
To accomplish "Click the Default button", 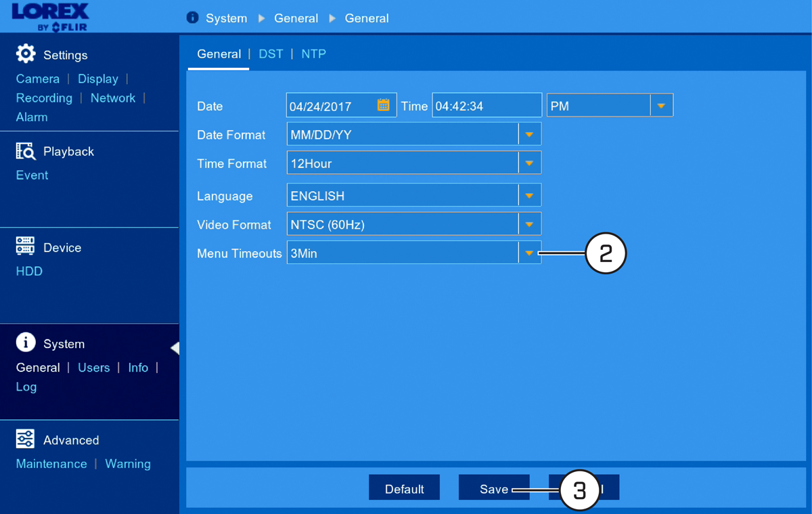I will click(404, 488).
